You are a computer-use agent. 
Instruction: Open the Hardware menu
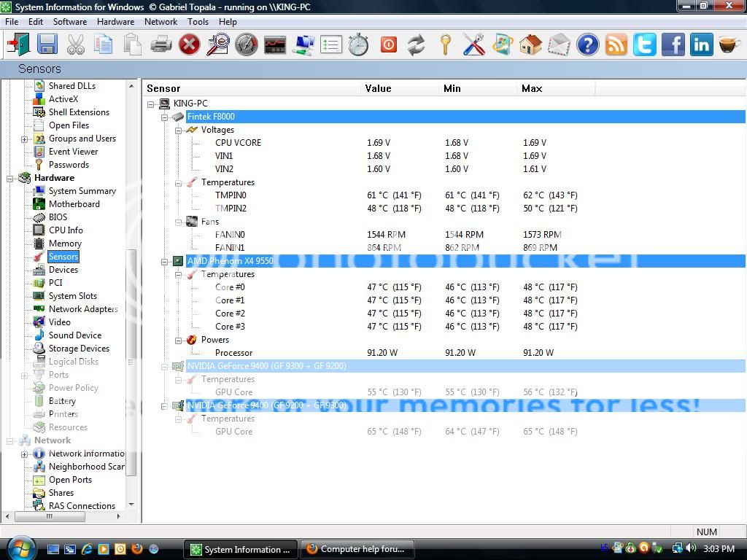[x=116, y=22]
